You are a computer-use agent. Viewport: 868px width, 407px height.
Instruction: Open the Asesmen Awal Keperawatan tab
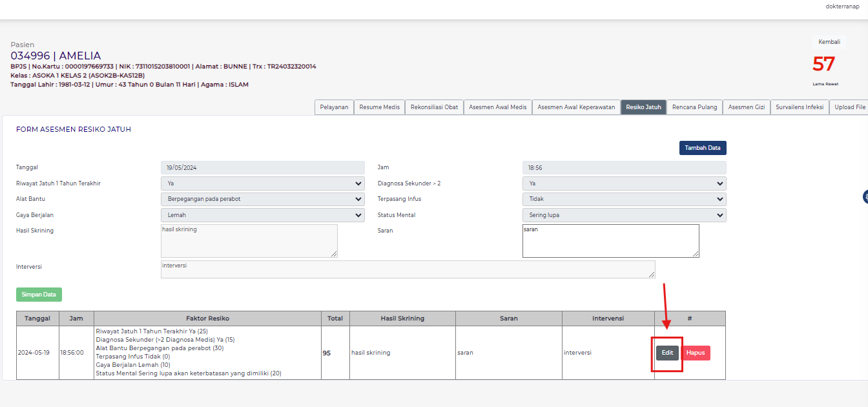tap(576, 107)
